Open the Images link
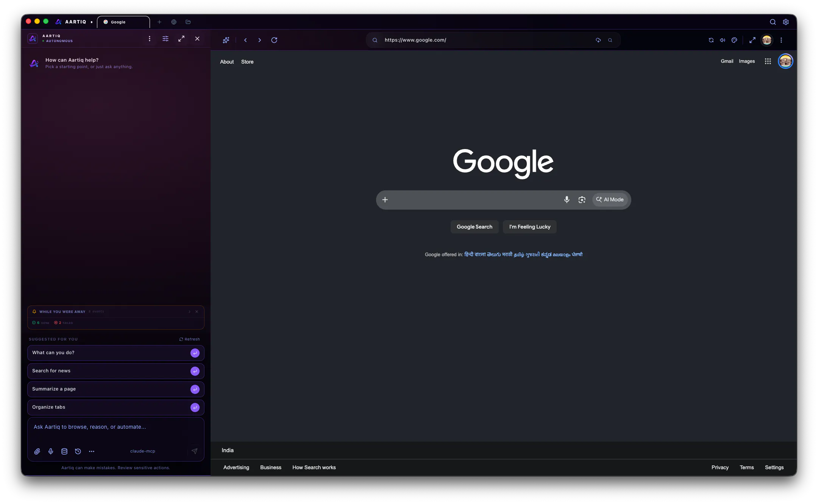The width and height of the screenshot is (818, 504). click(747, 61)
